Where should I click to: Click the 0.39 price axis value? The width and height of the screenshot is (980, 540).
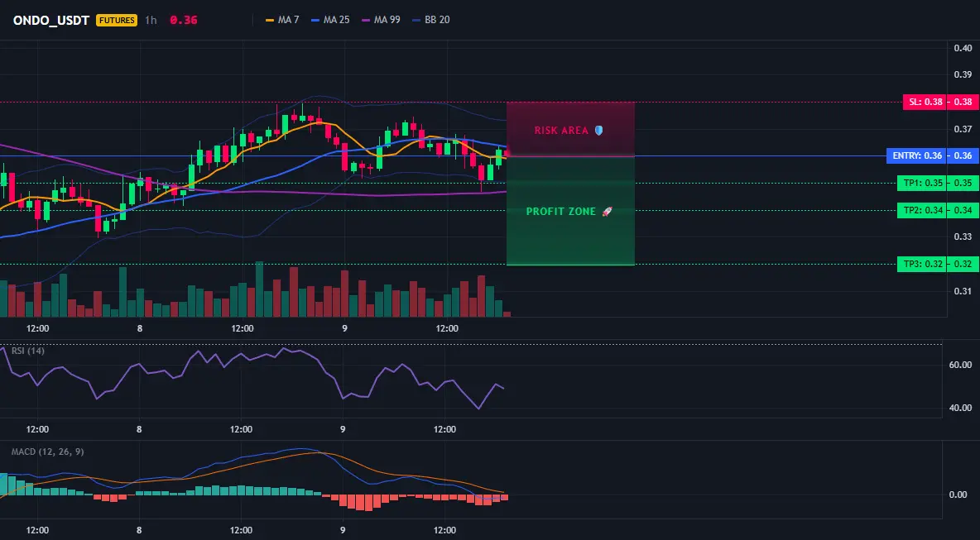(963, 75)
